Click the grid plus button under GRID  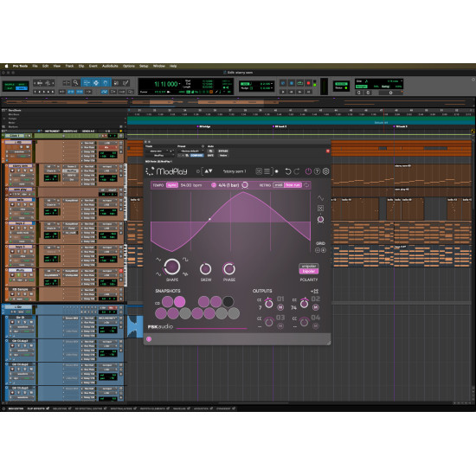coord(324,250)
